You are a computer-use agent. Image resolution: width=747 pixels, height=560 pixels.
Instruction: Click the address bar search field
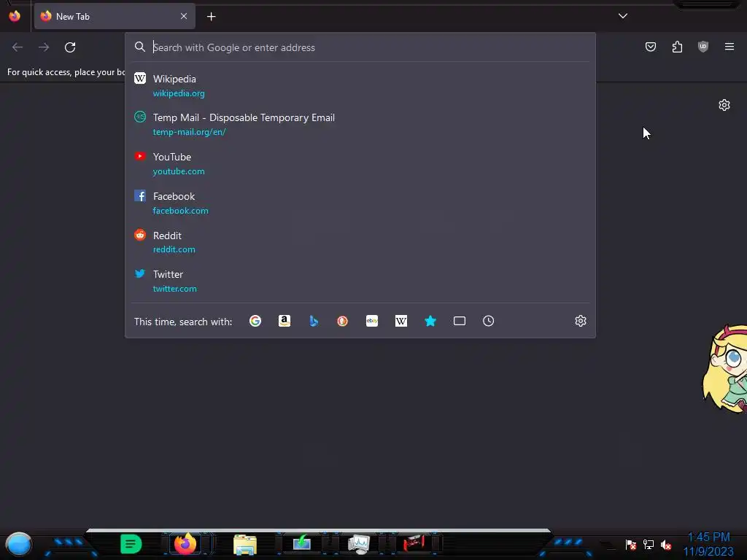(360, 47)
